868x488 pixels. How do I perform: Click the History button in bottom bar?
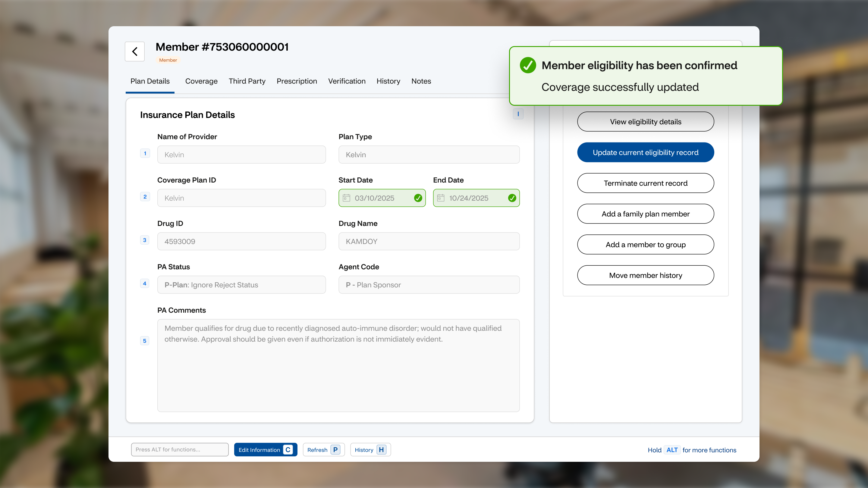(370, 450)
